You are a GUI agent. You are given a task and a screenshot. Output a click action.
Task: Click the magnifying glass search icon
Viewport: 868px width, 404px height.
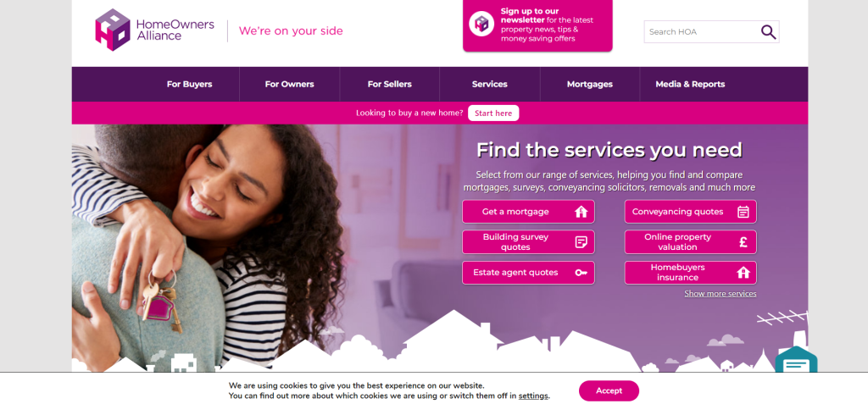coord(768,32)
